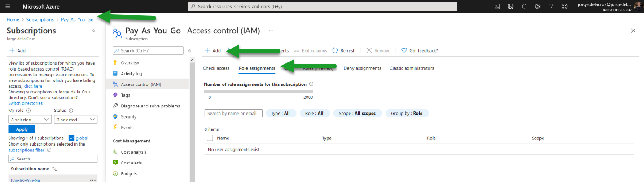Open the Scope : All scopes filter

tap(358, 113)
